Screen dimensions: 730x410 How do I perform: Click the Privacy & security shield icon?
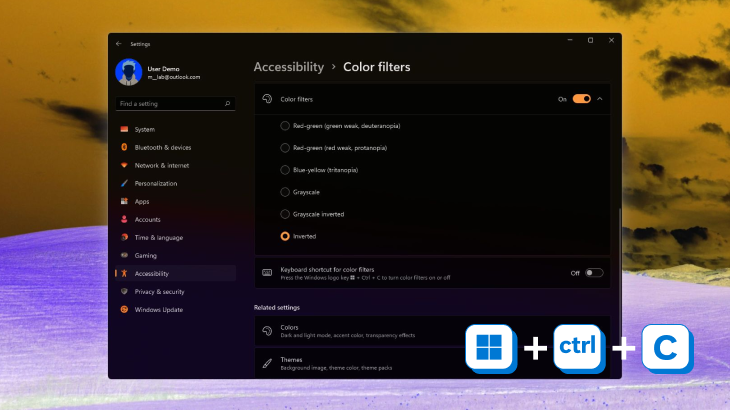[x=124, y=291]
